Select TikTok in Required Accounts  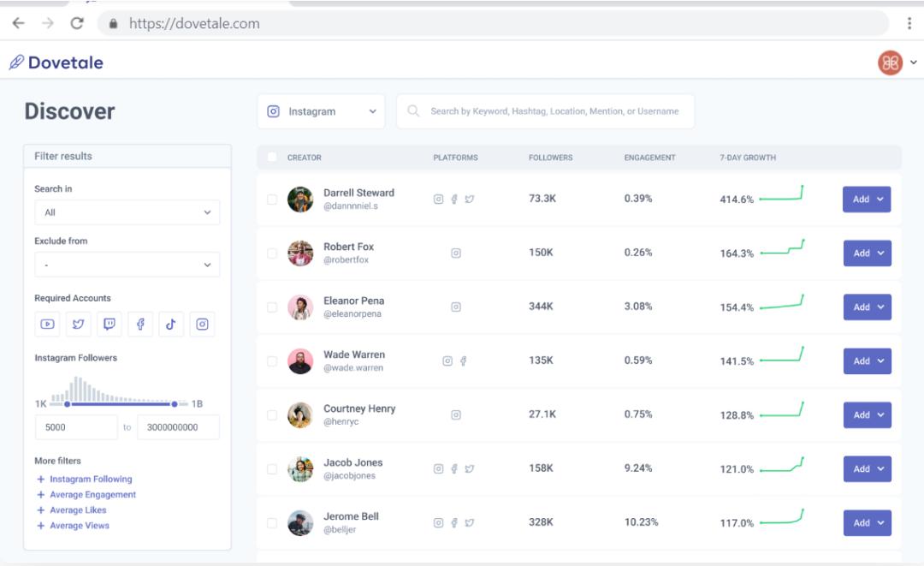point(171,324)
